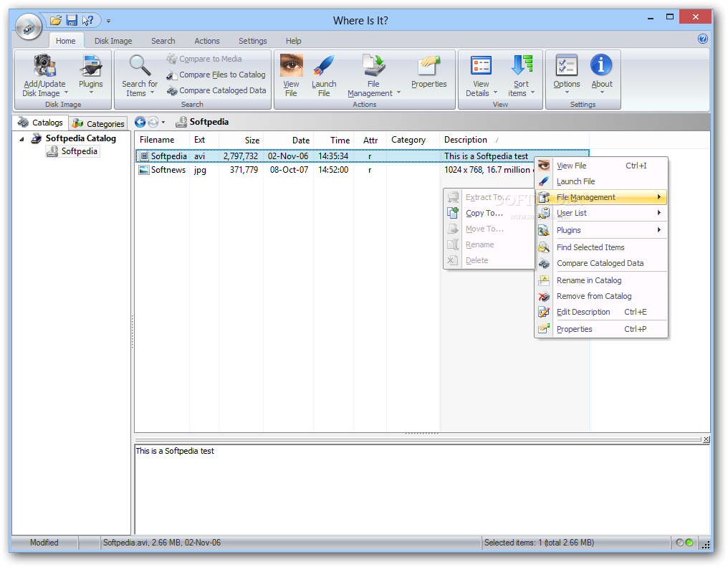Image resolution: width=728 pixels, height=567 pixels.
Task: Click Compare Cataloged Data ribbon button
Action: click(216, 90)
